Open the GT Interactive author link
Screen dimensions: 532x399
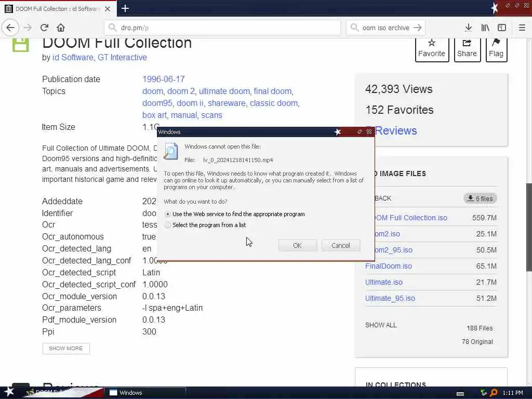122,57
